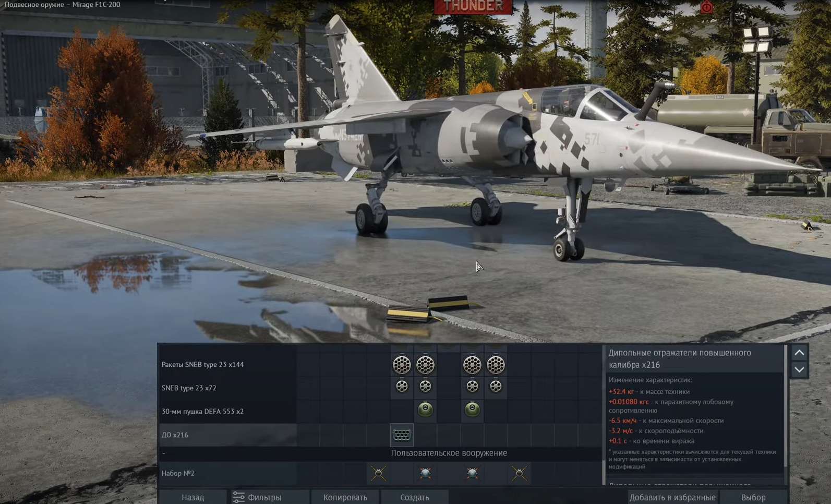Image resolution: width=831 pixels, height=504 pixels.
Task: Click right DEFA 553 cannon pod icon
Action: pos(472,410)
